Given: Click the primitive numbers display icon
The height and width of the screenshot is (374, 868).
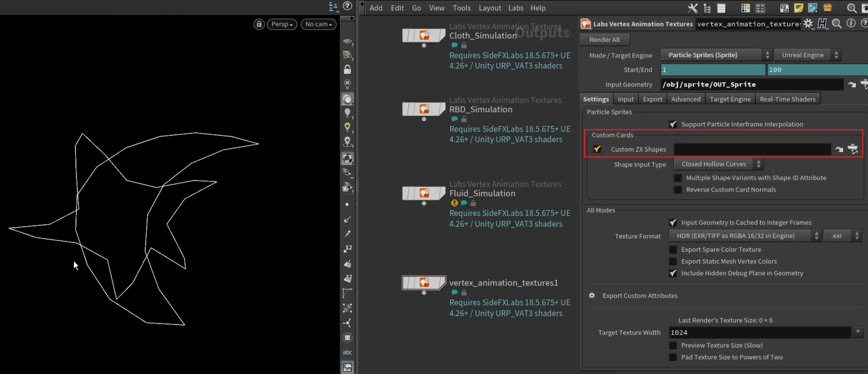Looking at the screenshot, I should click(x=347, y=278).
